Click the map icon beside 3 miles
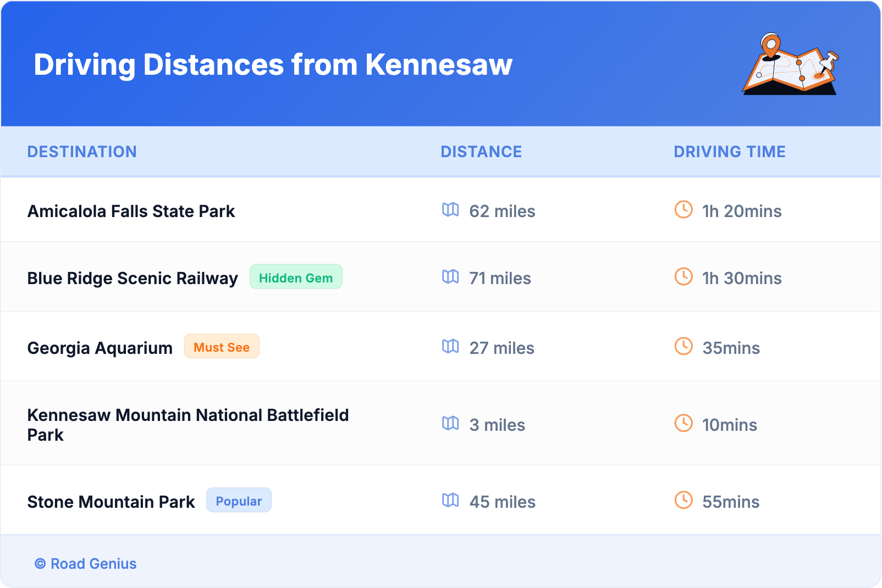 (450, 424)
